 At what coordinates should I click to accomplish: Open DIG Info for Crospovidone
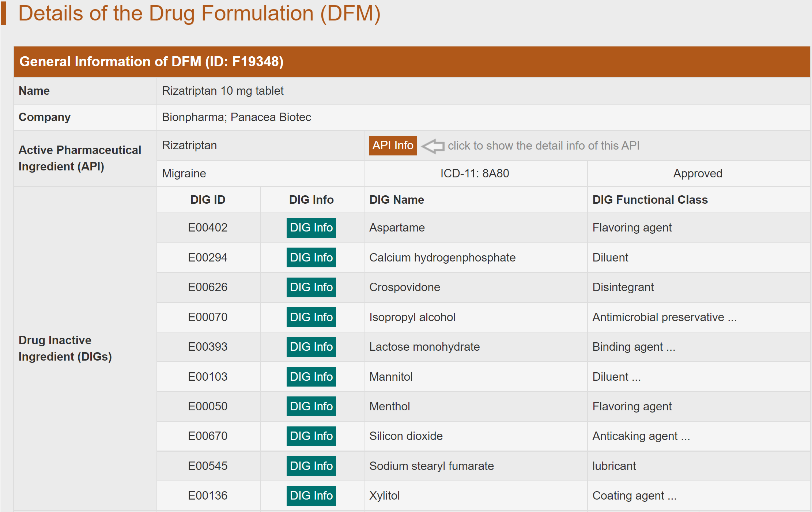tap(311, 287)
